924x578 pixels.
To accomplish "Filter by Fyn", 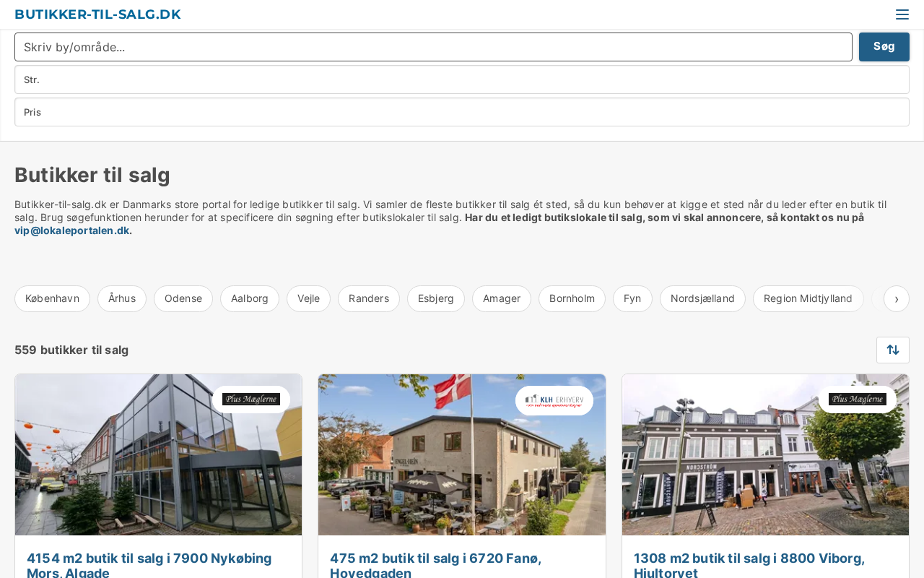I will (632, 298).
